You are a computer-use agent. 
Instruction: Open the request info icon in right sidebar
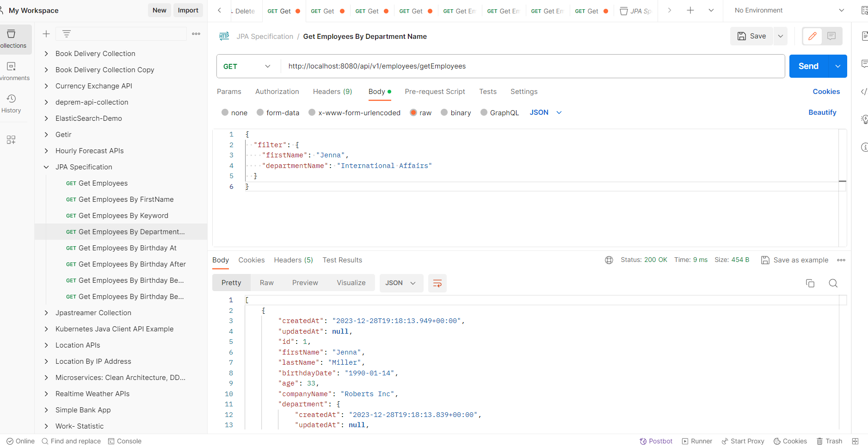coord(864,147)
